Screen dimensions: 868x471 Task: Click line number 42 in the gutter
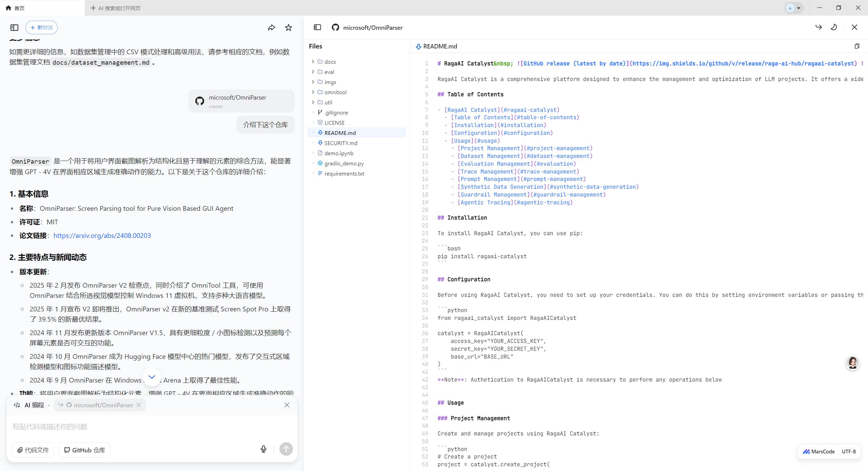click(425, 380)
